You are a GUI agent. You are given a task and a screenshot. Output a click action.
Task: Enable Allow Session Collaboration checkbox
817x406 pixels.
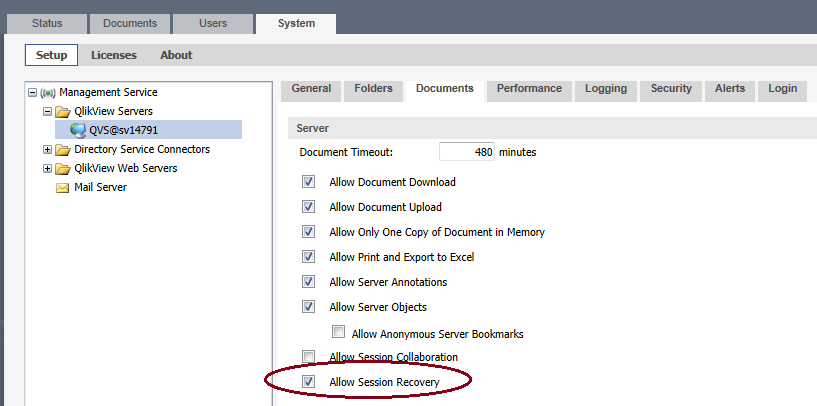coord(308,357)
